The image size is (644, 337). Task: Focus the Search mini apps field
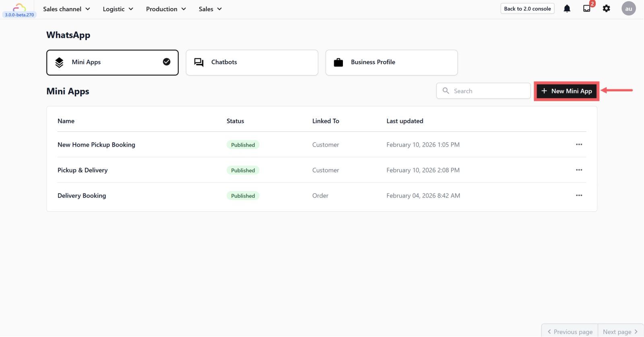click(x=483, y=91)
